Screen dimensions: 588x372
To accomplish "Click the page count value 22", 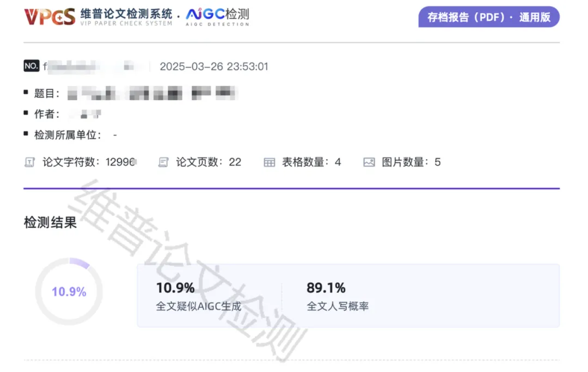I will click(235, 162).
